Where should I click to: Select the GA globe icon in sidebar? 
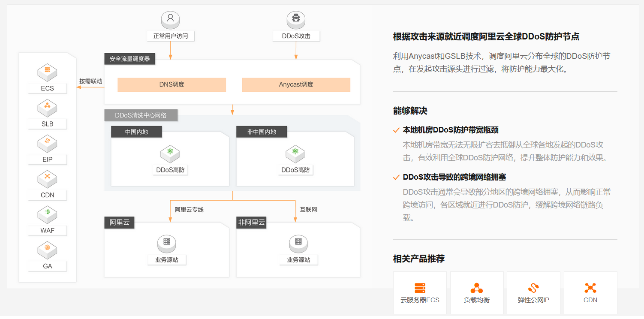47,250
